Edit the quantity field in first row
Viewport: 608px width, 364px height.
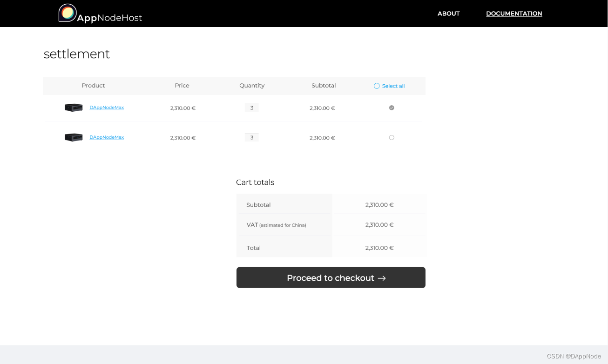[x=252, y=108]
